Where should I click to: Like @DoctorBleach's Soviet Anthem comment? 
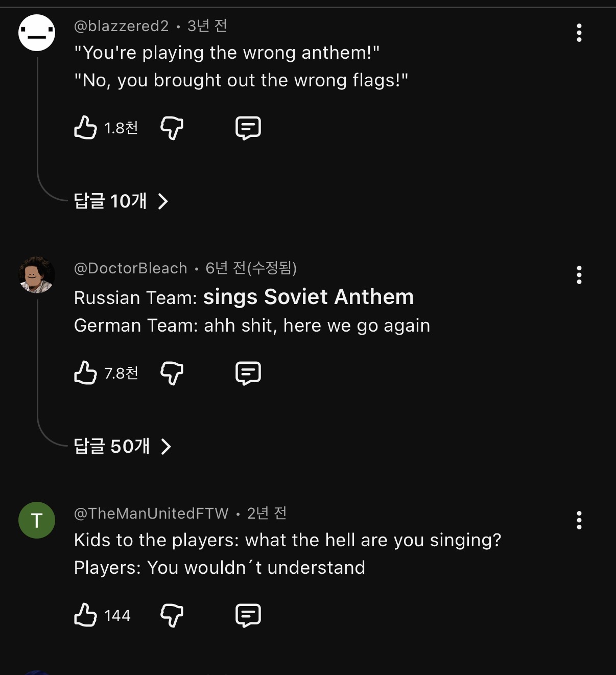[87, 373]
